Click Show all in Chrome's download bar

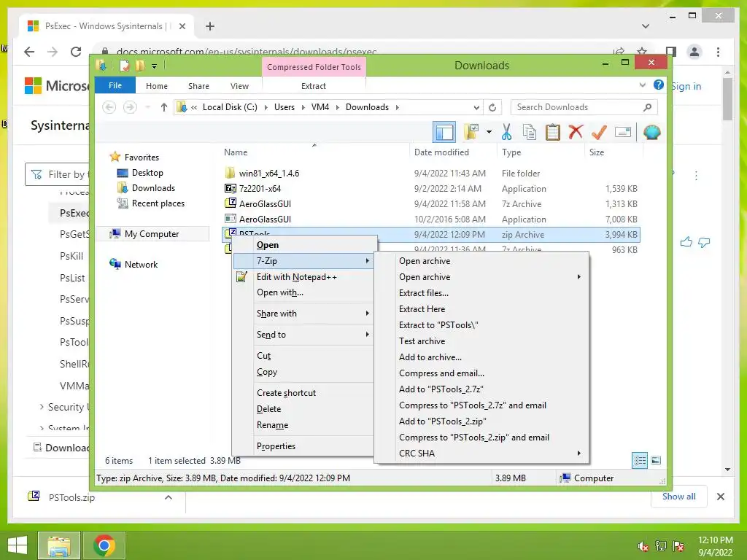(679, 497)
